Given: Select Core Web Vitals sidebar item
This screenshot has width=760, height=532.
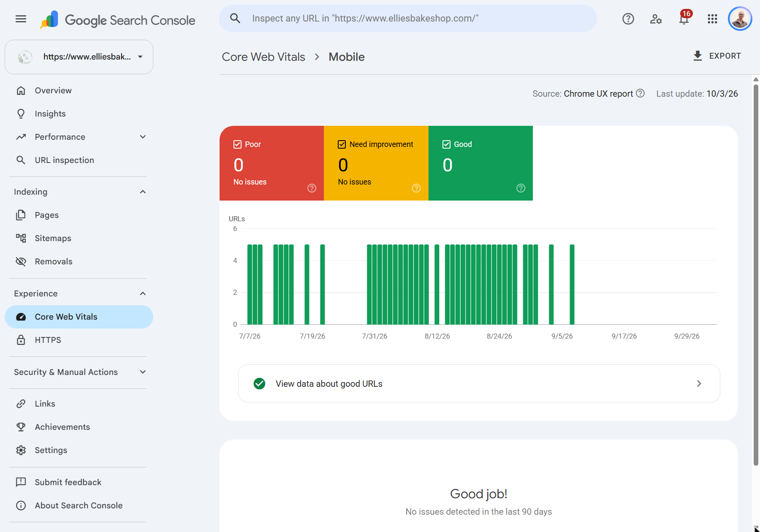Looking at the screenshot, I should pos(79,317).
